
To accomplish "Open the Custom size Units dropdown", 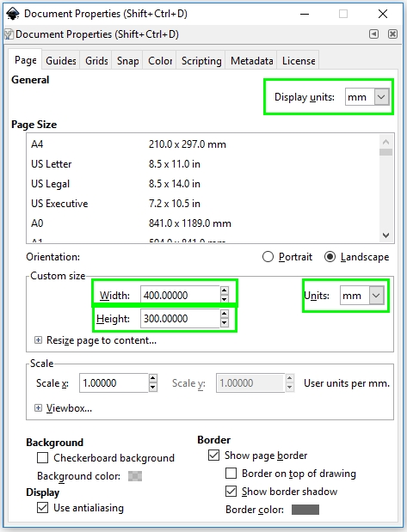I will 362,296.
